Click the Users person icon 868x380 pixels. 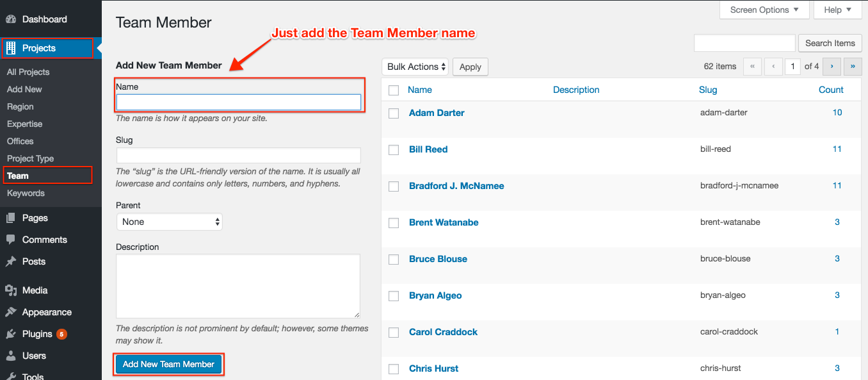11,356
